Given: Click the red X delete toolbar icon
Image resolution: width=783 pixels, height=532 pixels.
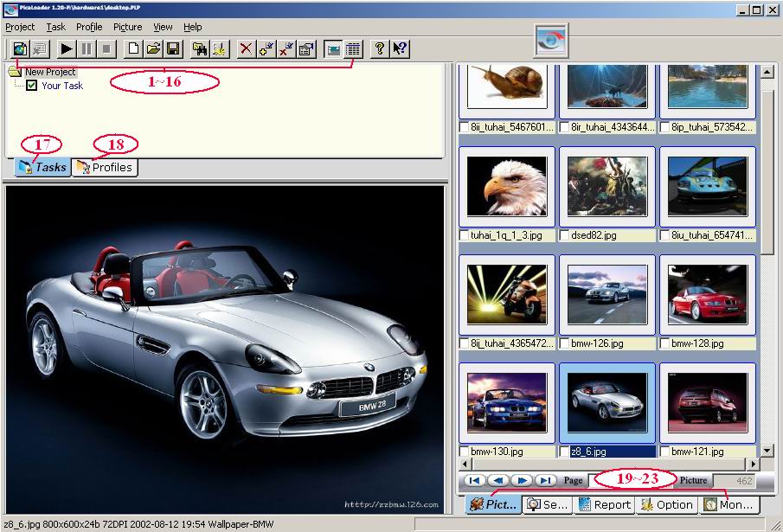Looking at the screenshot, I should pos(247,49).
